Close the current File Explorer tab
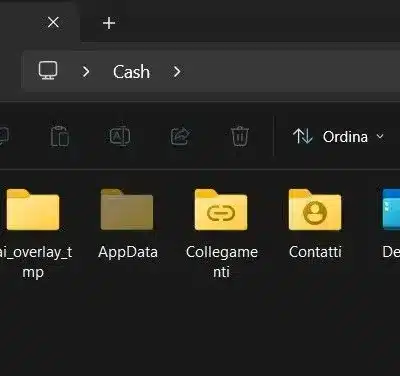Screen dimensions: 400x376 pos(53,23)
